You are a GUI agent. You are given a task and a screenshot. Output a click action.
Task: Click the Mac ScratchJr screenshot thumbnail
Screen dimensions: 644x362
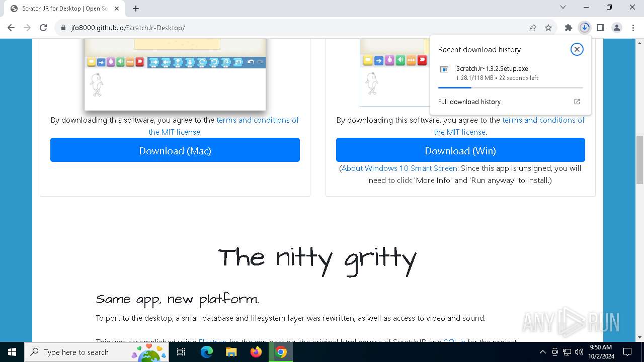(x=175, y=74)
